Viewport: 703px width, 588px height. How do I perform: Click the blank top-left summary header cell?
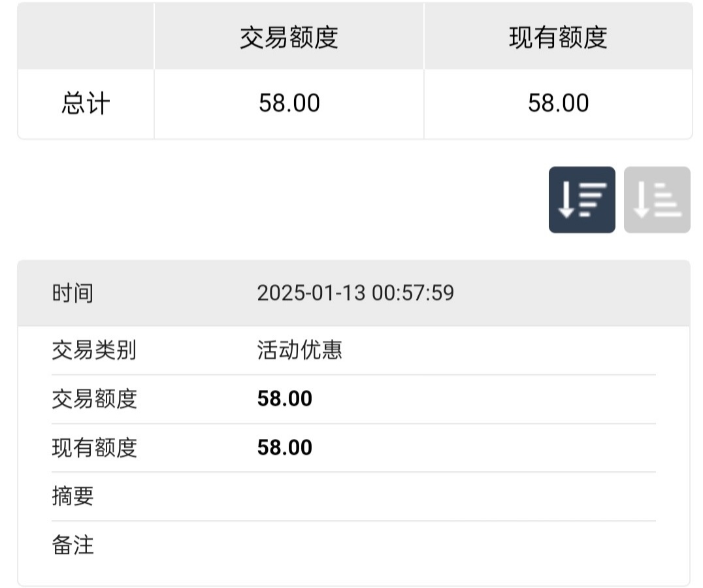tap(86, 37)
